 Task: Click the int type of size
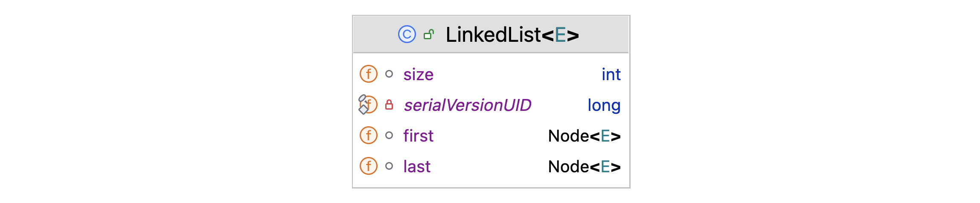(611, 75)
